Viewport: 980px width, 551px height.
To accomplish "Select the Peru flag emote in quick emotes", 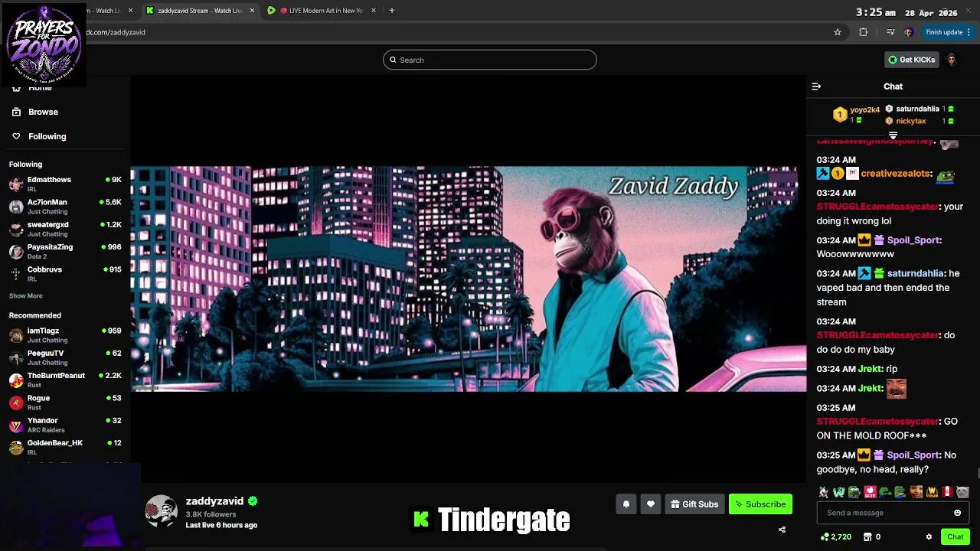I will (947, 492).
